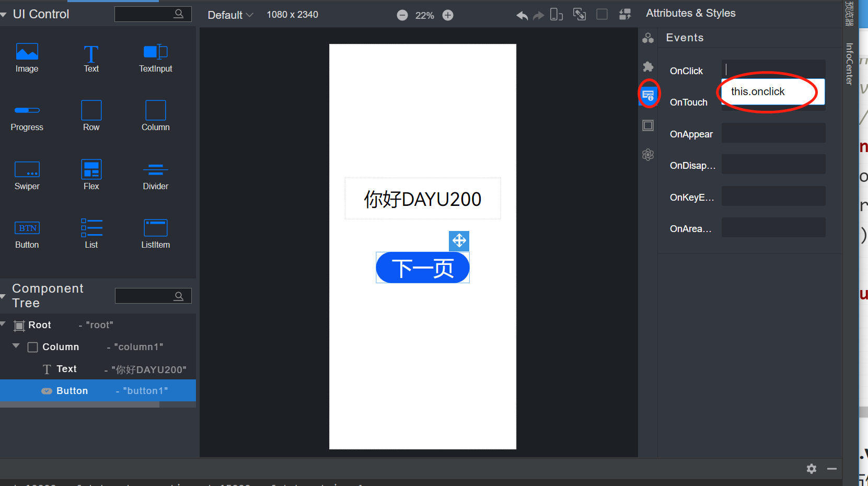Open the Events tab icon
868x486 pixels.
click(x=648, y=96)
